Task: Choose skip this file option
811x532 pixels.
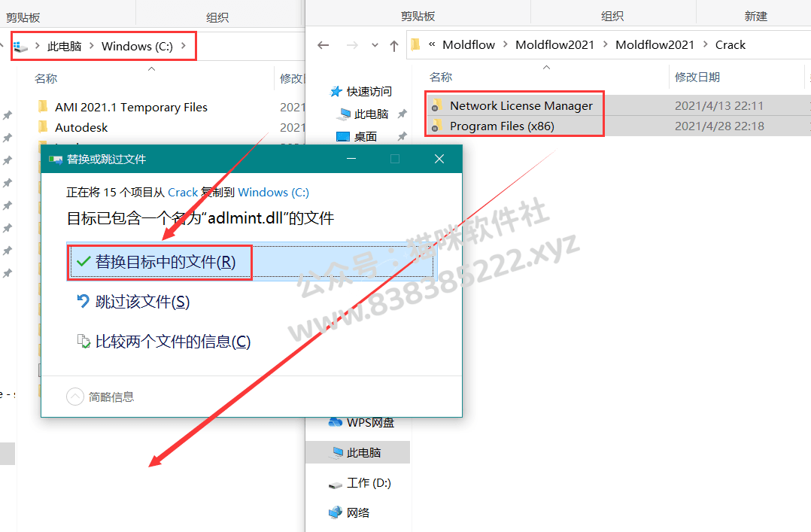Action: [142, 302]
